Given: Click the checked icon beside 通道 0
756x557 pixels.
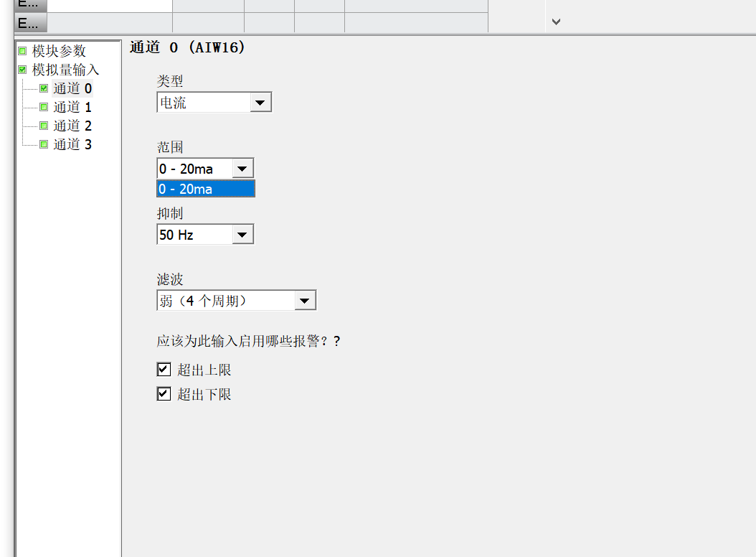Looking at the screenshot, I should click(44, 88).
